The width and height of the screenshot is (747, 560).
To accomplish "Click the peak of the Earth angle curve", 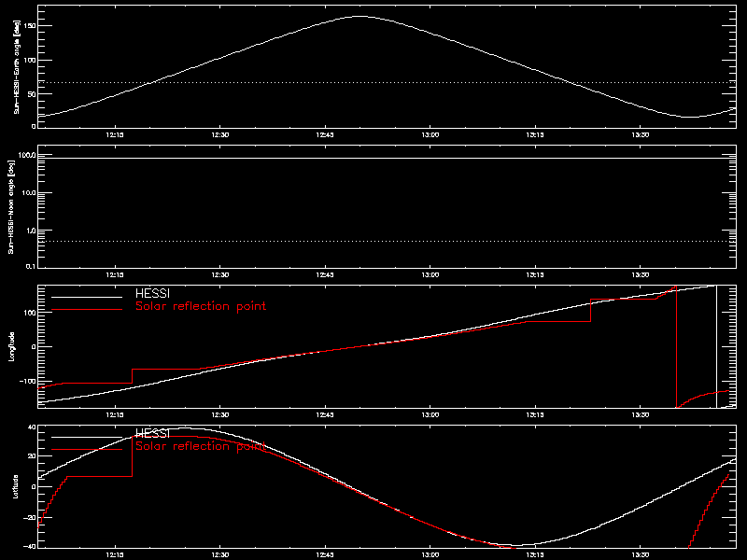I will pyautogui.click(x=359, y=17).
